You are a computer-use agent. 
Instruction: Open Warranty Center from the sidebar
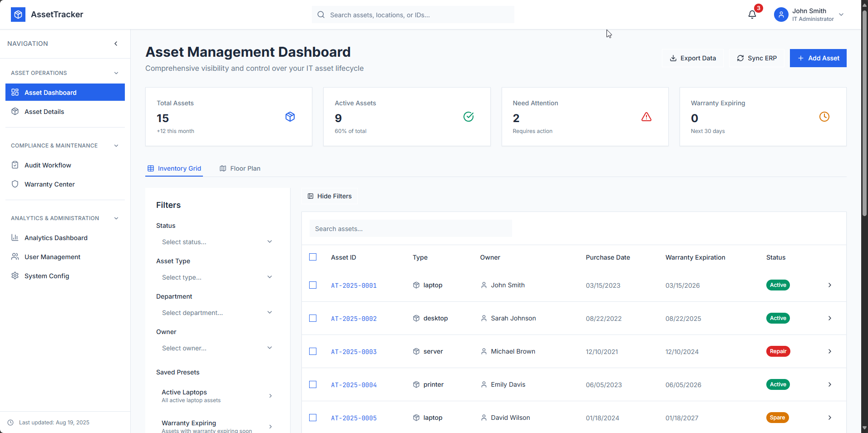pos(65,184)
